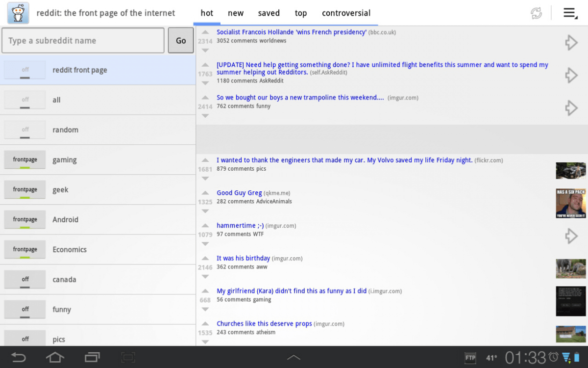Open the overflow menu icon at top right
Screen dimensions: 588x368
570,13
